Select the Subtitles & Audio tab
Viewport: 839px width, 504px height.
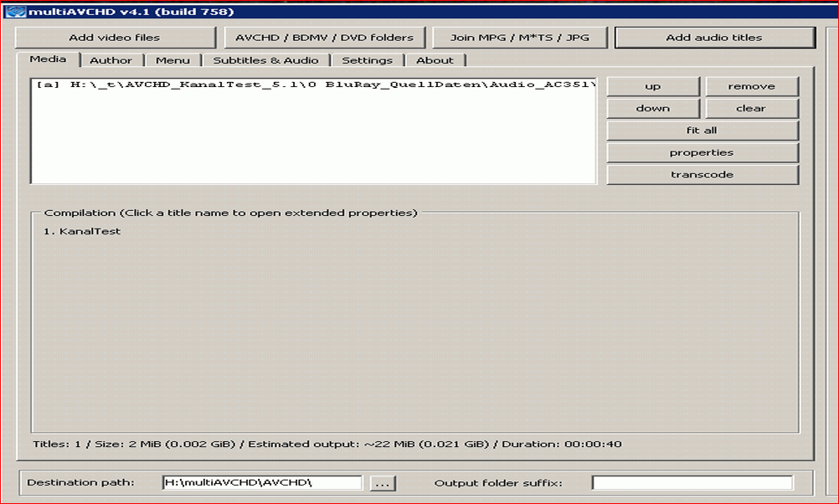click(x=265, y=60)
